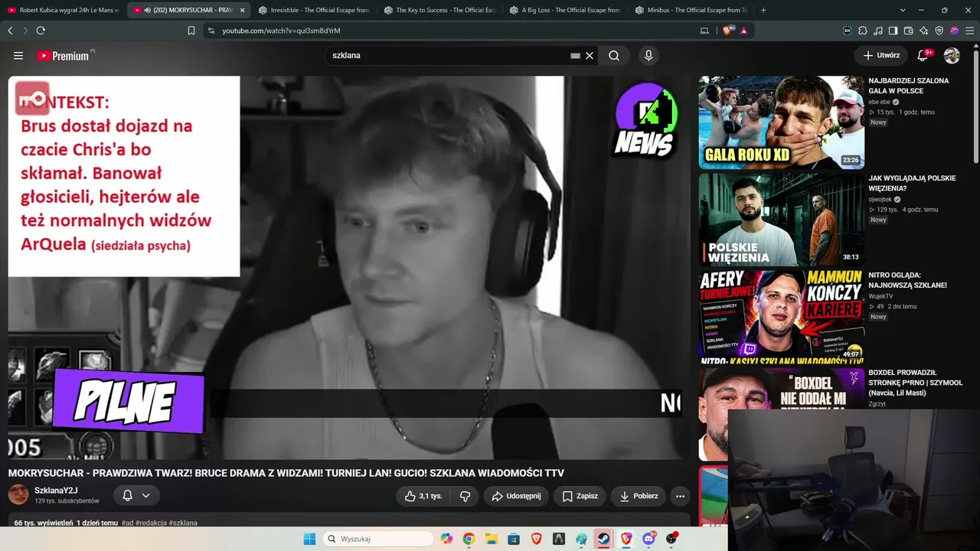Open 'NITRO OGLĄDA: NAJNOWSZĄ SZKLANE!' title

[x=907, y=280]
